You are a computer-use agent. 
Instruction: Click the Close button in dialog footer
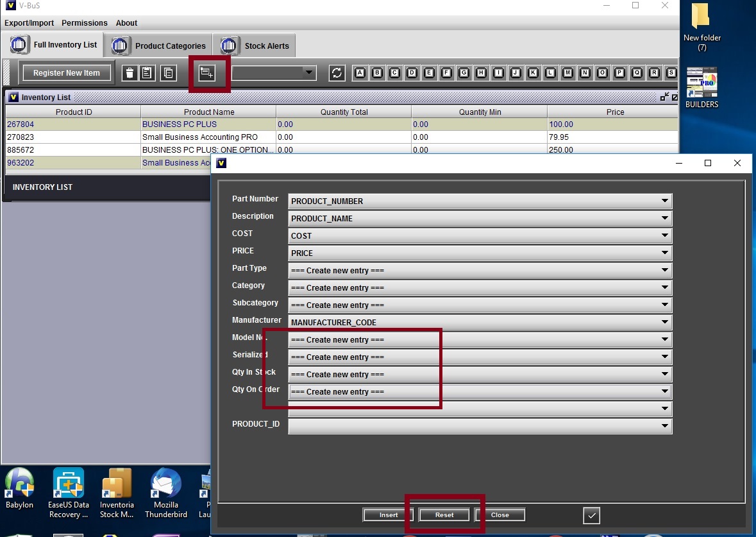[x=500, y=515]
